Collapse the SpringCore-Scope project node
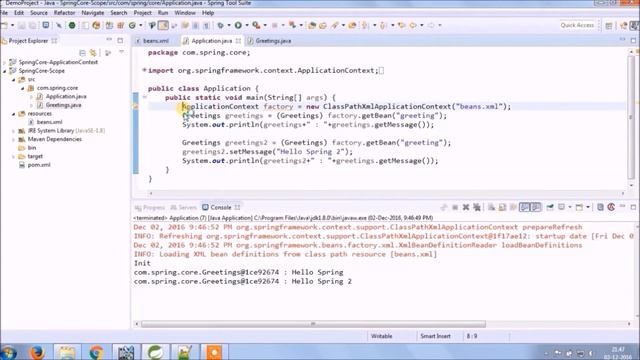Screen dimensions: 640x360 (x=4, y=71)
